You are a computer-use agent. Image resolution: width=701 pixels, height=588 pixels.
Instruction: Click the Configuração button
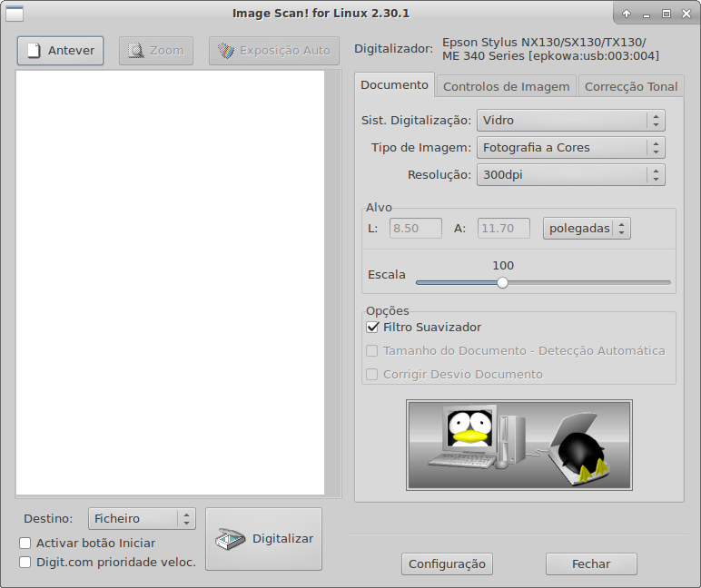pos(447,563)
